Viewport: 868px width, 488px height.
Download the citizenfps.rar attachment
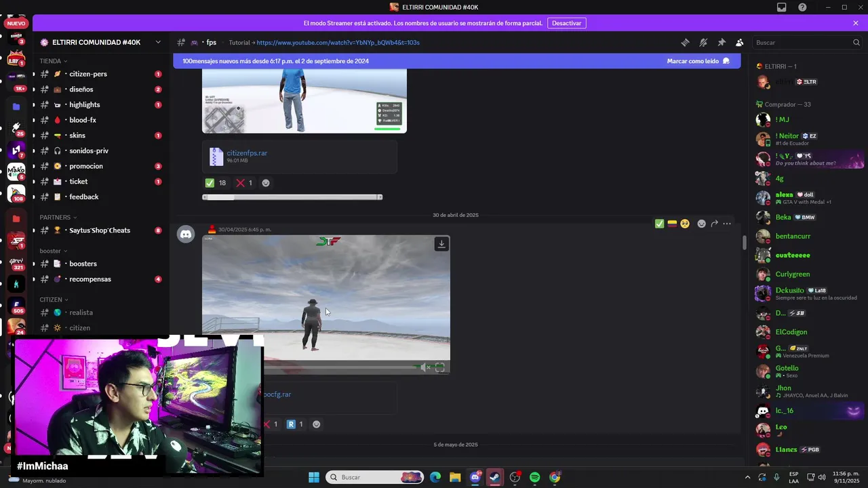point(247,153)
